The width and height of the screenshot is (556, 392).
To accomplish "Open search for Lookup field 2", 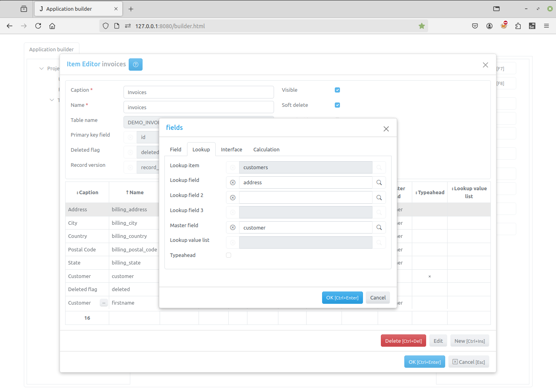I will click(379, 198).
